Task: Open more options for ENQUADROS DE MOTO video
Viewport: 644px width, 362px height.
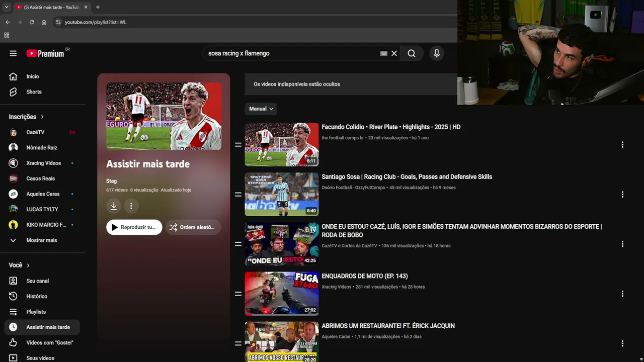Action: [622, 294]
